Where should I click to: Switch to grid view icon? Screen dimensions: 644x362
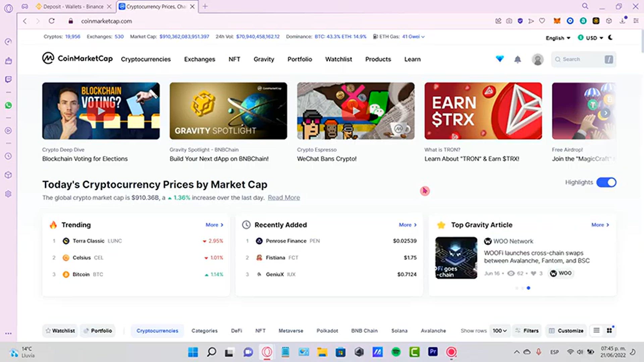click(609, 330)
